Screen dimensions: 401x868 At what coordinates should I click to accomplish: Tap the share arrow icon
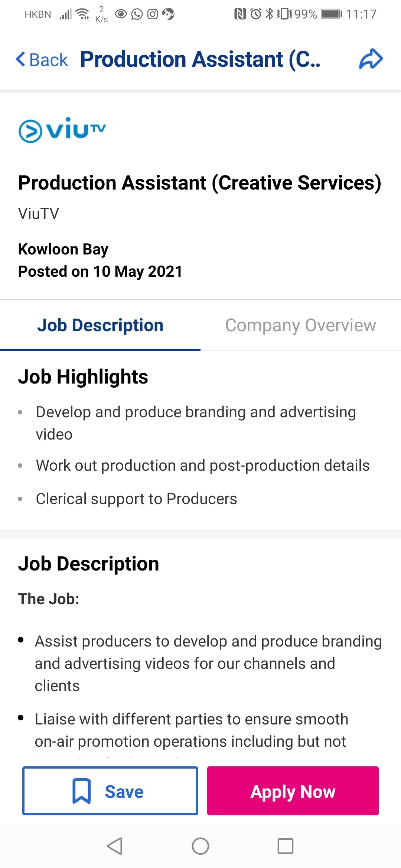point(371,59)
